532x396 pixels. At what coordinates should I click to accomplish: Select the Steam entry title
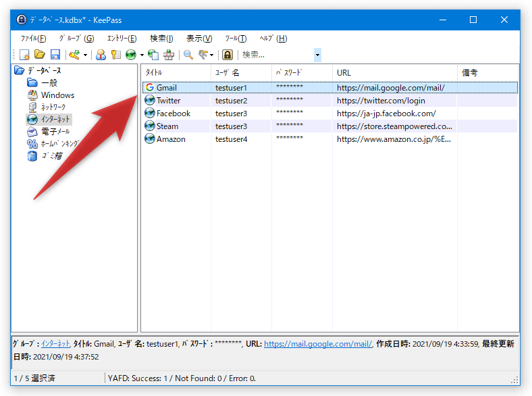click(167, 126)
